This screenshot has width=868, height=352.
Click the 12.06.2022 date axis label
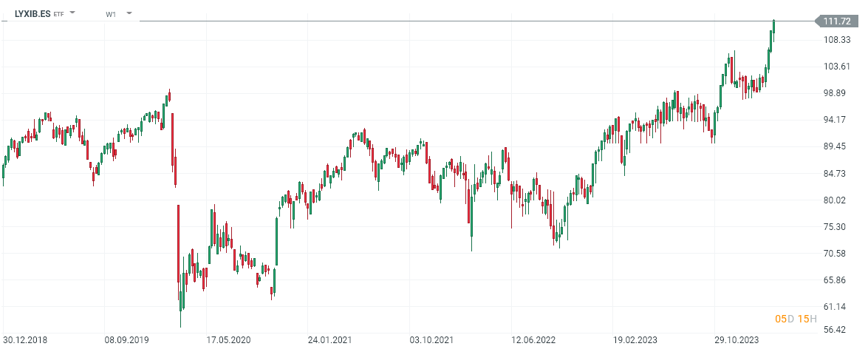click(x=533, y=341)
